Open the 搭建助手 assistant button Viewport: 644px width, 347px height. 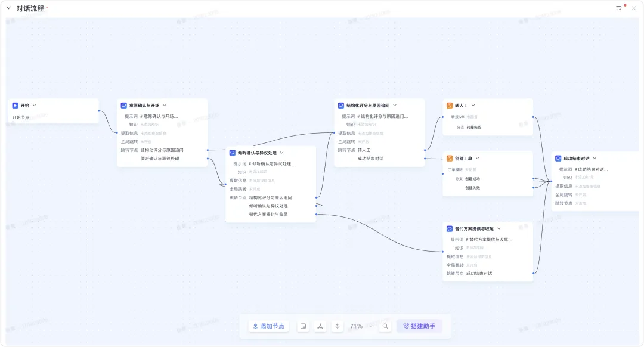tap(419, 326)
